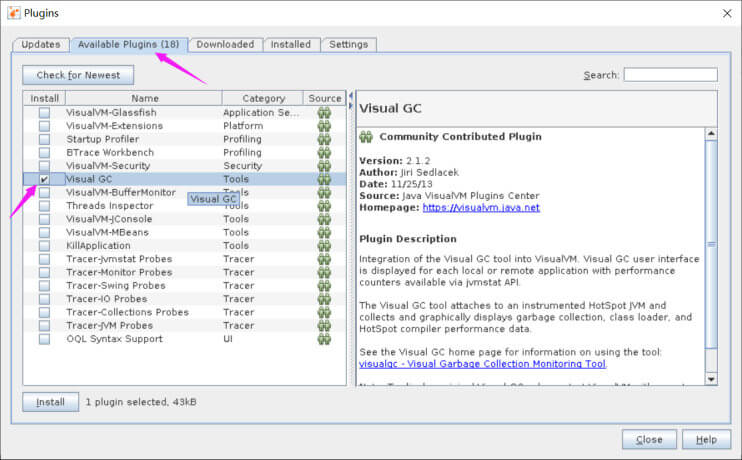Image resolution: width=742 pixels, height=460 pixels.
Task: Click the source icon in the Tracer-Jvmstat Probes row
Action: [324, 259]
